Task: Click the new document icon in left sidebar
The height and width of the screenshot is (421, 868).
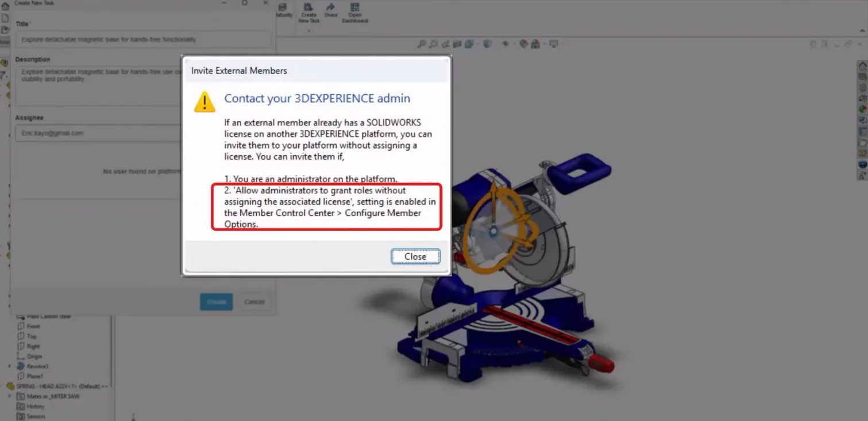Action: point(5,18)
